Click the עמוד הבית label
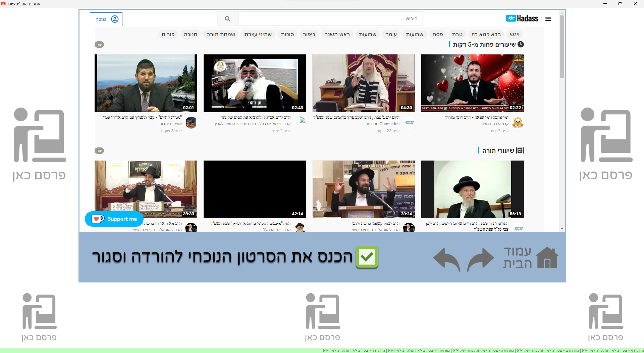644x353 pixels. point(518,258)
